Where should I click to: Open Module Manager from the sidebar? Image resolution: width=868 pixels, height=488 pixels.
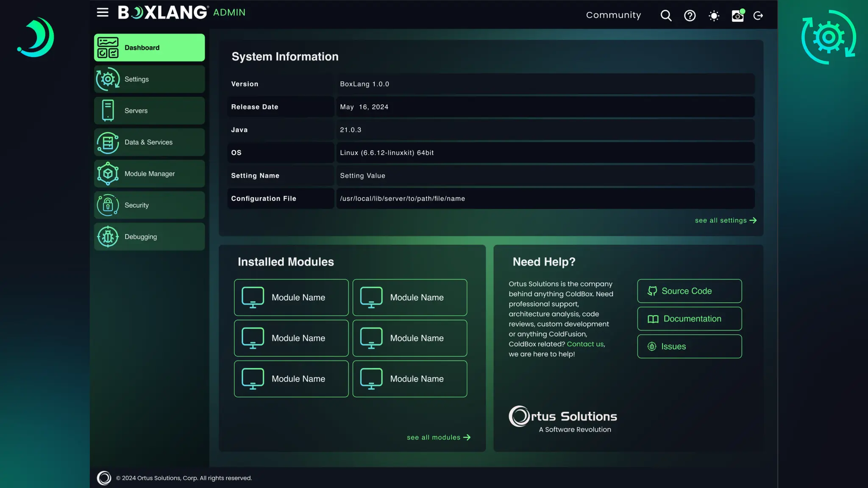pyautogui.click(x=149, y=174)
